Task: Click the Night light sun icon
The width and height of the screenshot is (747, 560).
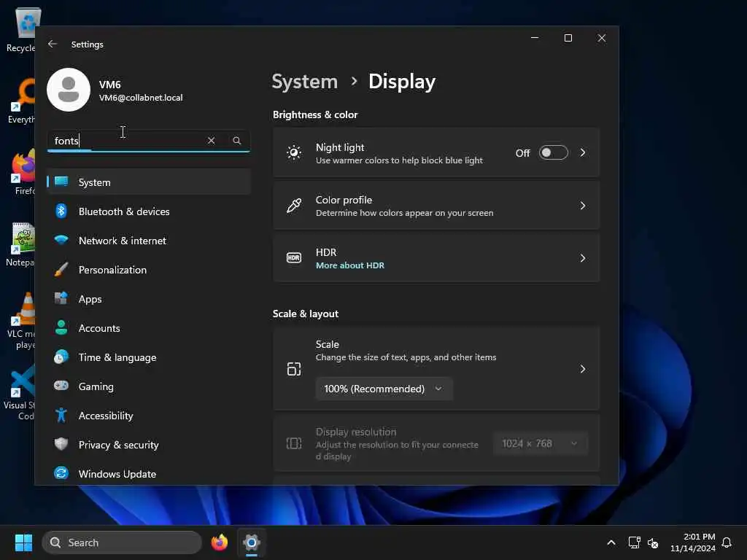Action: (294, 152)
